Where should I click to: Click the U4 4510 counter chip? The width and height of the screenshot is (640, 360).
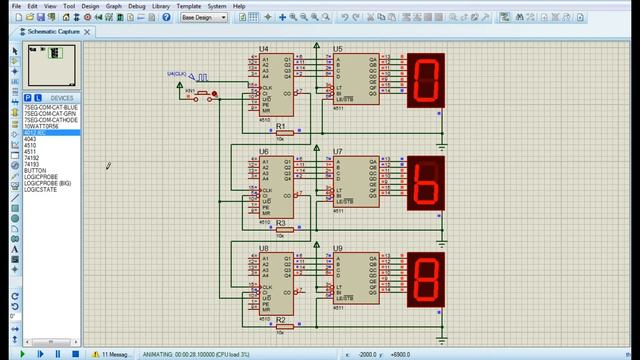(x=276, y=85)
